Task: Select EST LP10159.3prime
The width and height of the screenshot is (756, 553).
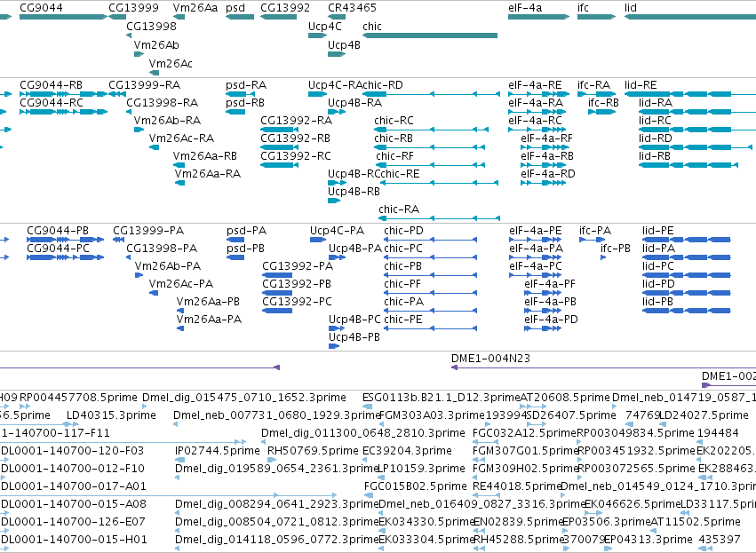Action: (x=420, y=469)
